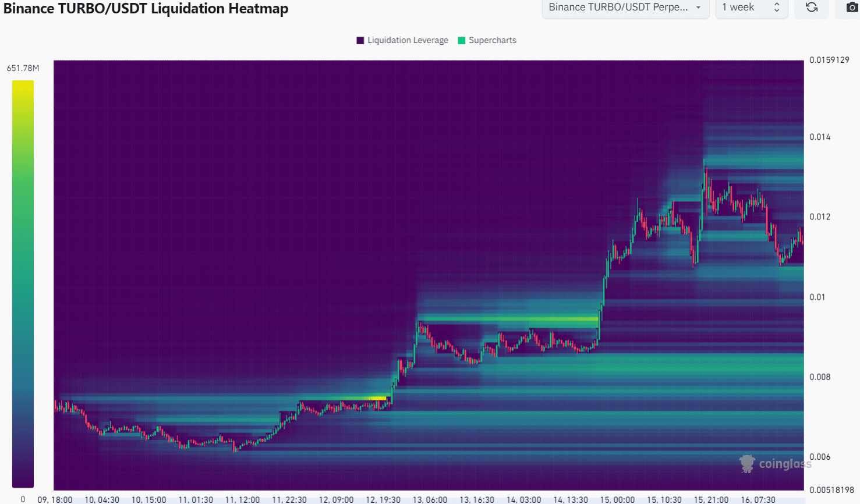Click the 0.0159129 price axis label
Screen dimensions: 860x504
tap(829, 60)
